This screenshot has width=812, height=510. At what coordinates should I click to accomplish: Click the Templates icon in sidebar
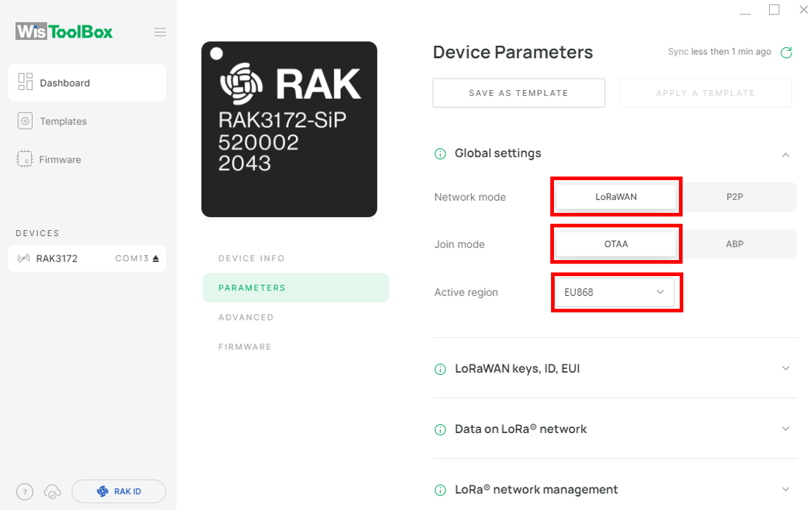click(x=25, y=121)
